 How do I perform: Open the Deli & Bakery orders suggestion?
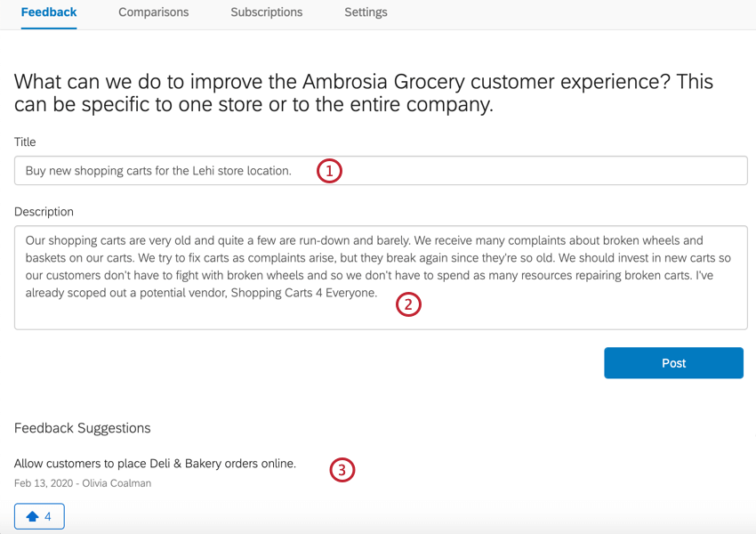click(154, 463)
